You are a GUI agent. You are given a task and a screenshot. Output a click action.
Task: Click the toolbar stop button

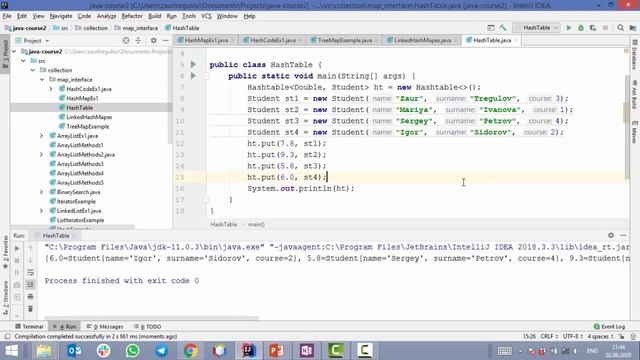coord(605,28)
